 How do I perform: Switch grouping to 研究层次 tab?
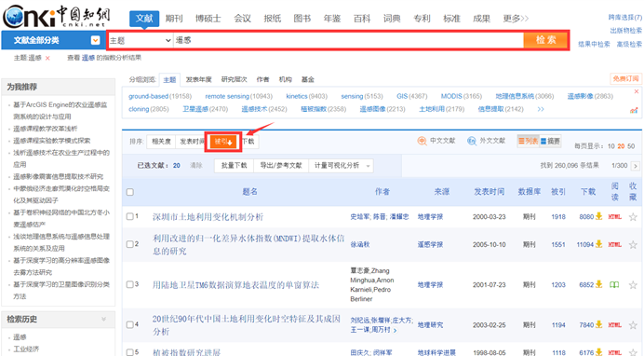point(235,79)
